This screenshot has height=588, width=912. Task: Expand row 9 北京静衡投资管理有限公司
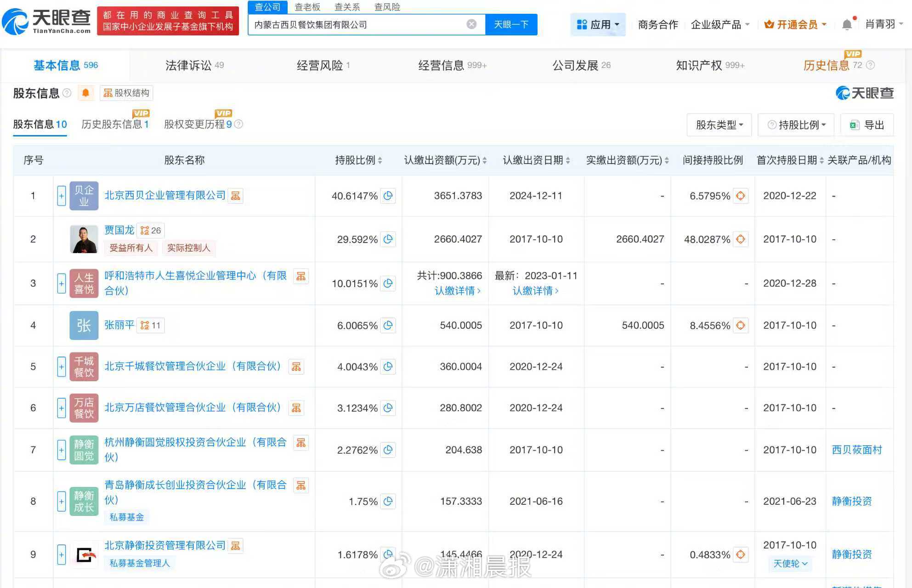tap(62, 554)
